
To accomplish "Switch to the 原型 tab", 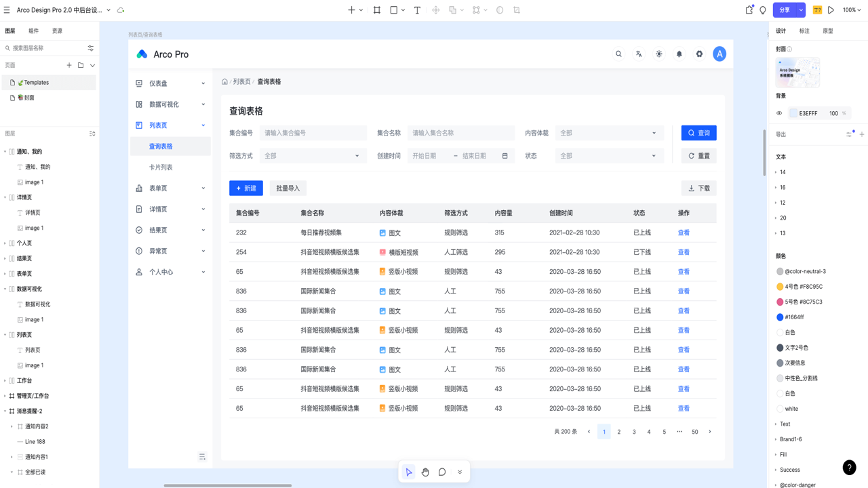I will point(828,31).
